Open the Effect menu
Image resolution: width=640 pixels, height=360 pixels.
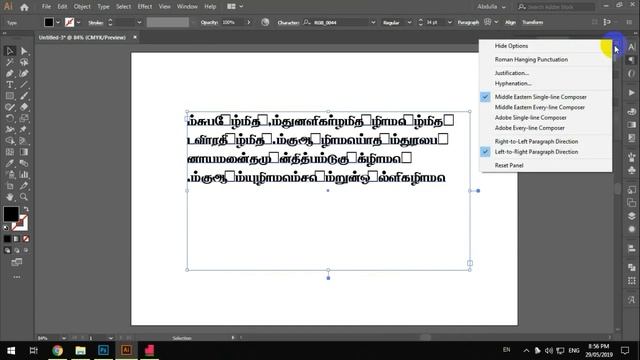pyautogui.click(x=144, y=7)
